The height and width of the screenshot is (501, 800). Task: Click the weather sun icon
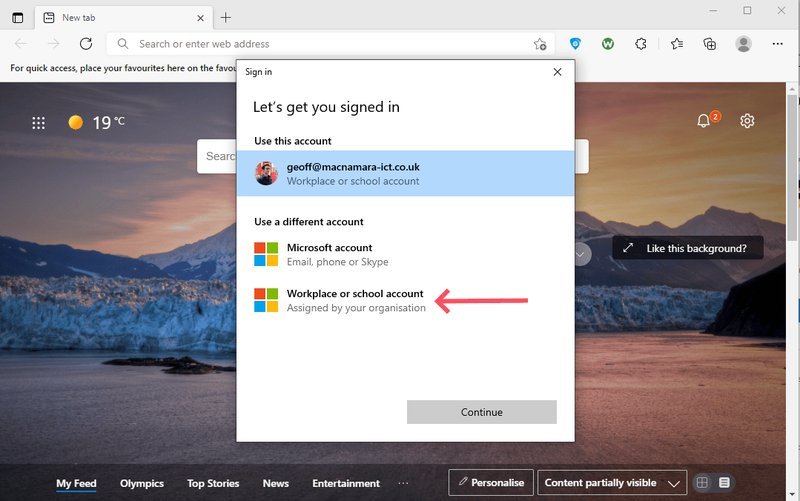(x=76, y=122)
